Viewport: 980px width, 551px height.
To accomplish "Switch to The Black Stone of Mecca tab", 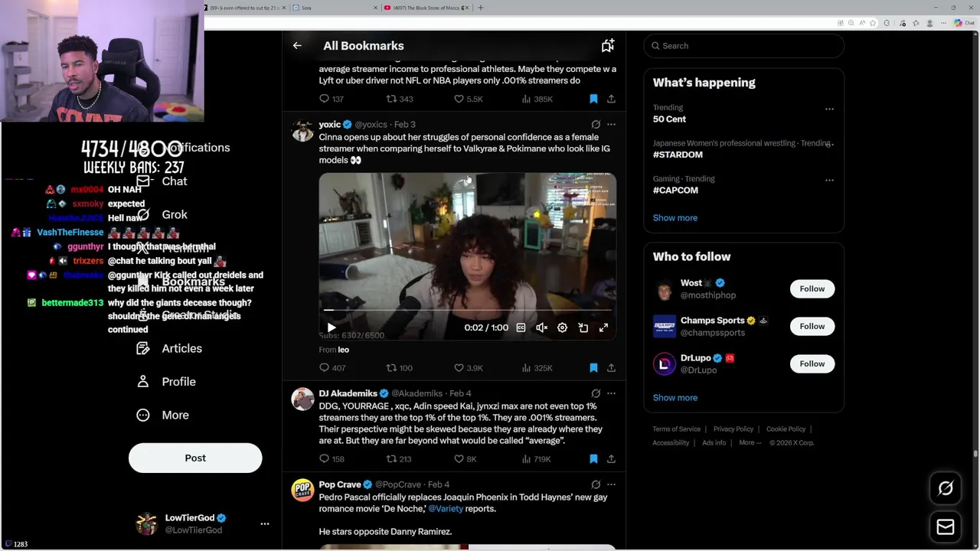I will pyautogui.click(x=426, y=8).
